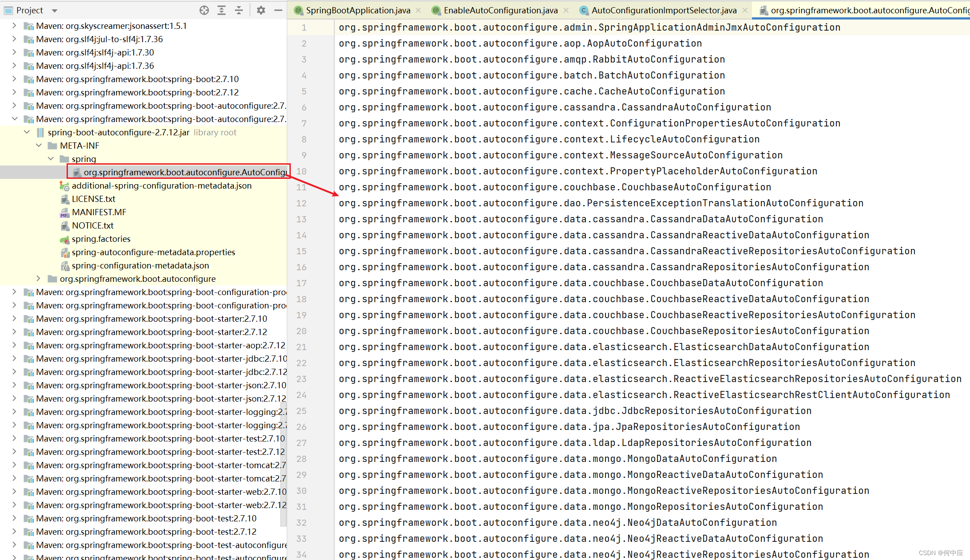Image resolution: width=970 pixels, height=560 pixels.
Task: Expand Maven spring-boot:2.7.12 library node
Action: pyautogui.click(x=14, y=92)
